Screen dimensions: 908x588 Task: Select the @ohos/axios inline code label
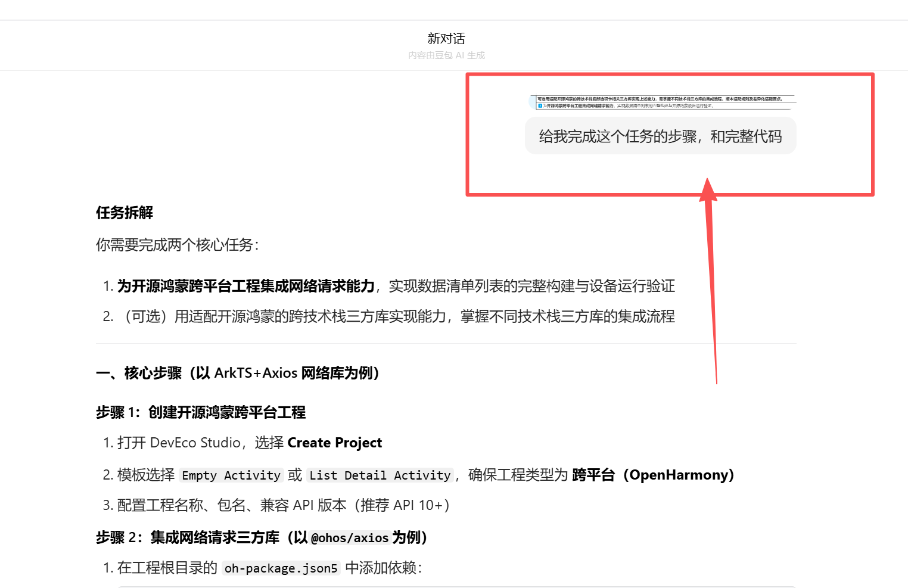(x=349, y=537)
